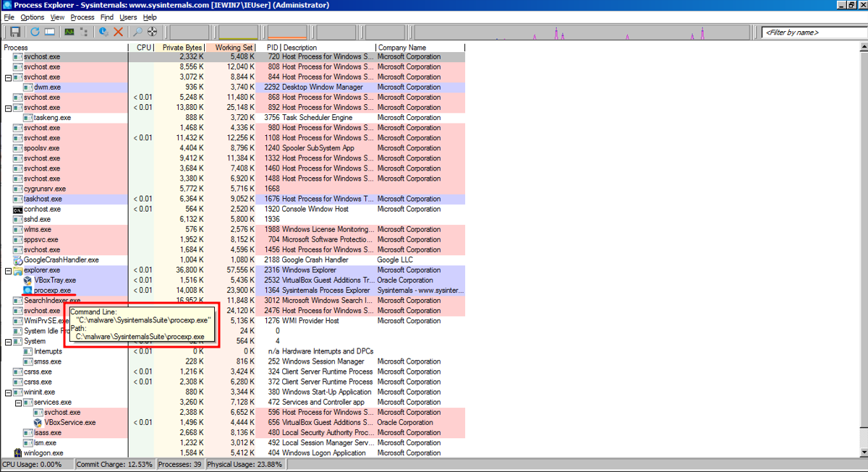Select the cygrunsrv.exe process row

click(x=233, y=189)
